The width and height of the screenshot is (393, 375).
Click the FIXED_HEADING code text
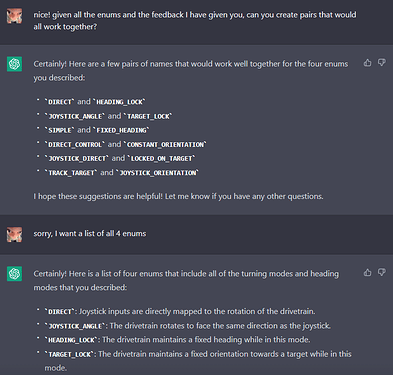(x=121, y=130)
